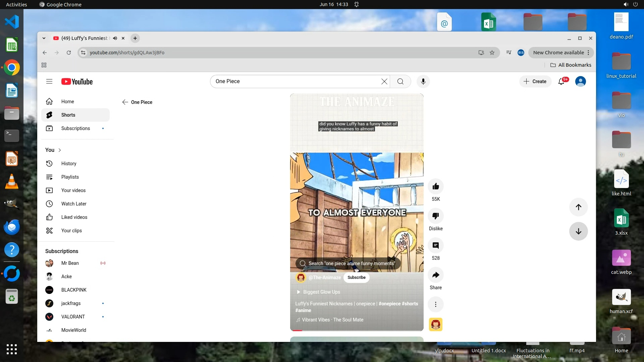644x362 pixels.
Task: Subscribe to The-Animaze channel
Action: coord(356,278)
